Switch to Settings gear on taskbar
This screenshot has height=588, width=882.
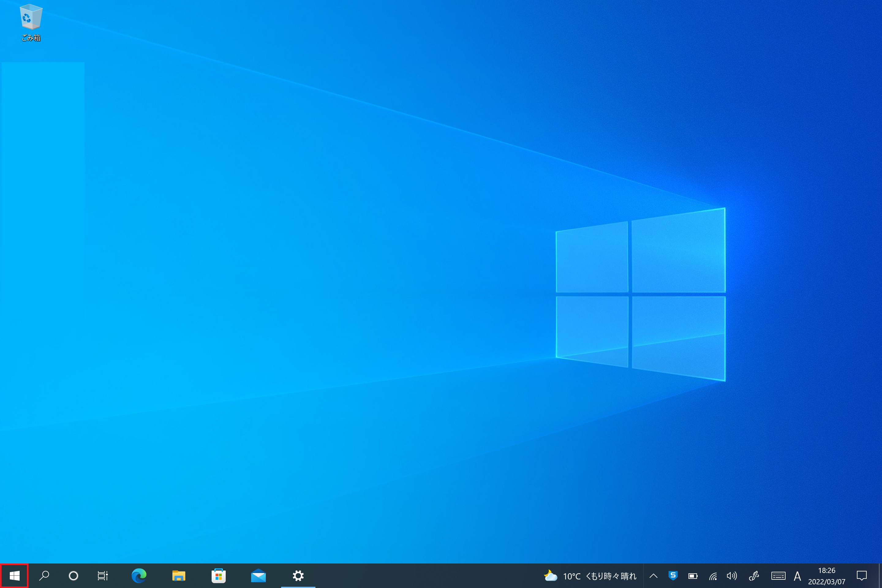(x=298, y=576)
